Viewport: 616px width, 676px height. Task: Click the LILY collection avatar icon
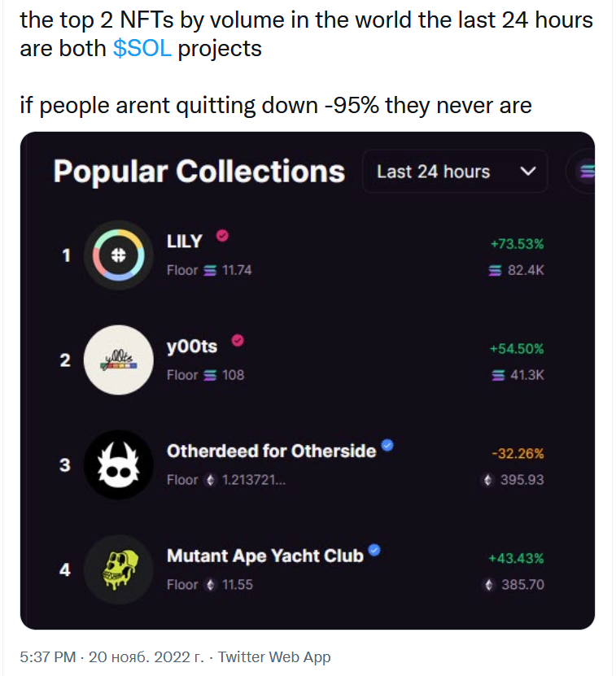[119, 255]
